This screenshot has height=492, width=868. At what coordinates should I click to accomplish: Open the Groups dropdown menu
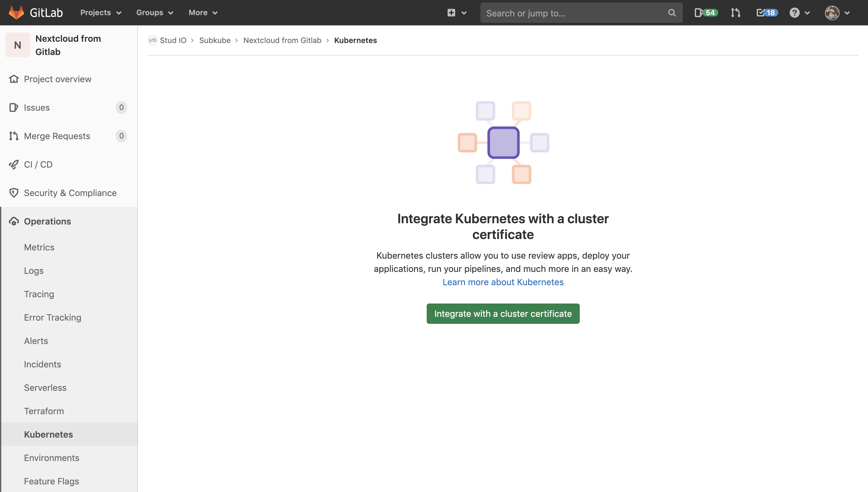155,13
